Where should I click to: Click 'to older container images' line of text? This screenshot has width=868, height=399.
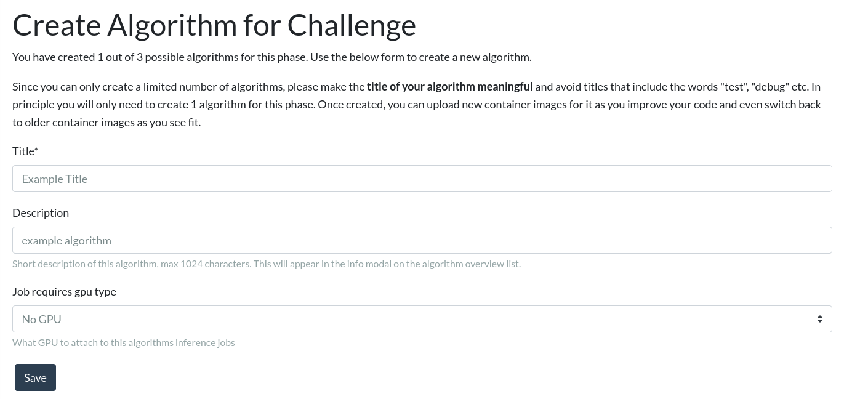(106, 122)
